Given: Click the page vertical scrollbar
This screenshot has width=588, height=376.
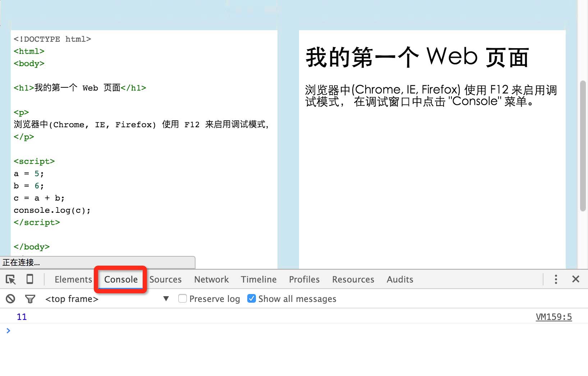Looking at the screenshot, I should [583, 146].
